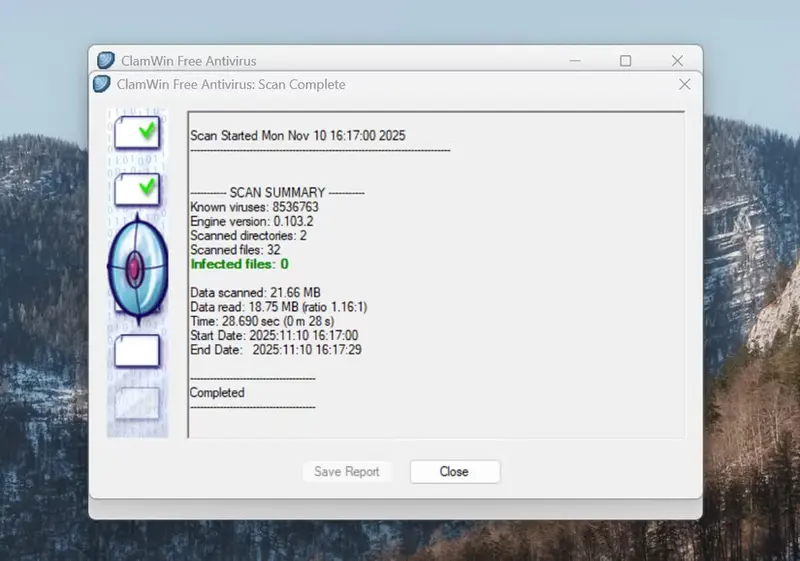The image size is (800, 561).
Task: Click the "Scan Started" line in the report
Action: tap(297, 135)
